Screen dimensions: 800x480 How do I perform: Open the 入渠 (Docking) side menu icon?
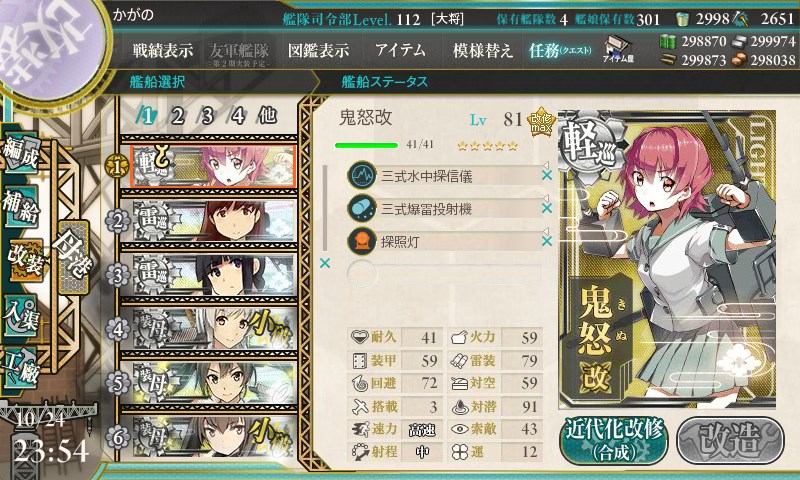tap(21, 315)
